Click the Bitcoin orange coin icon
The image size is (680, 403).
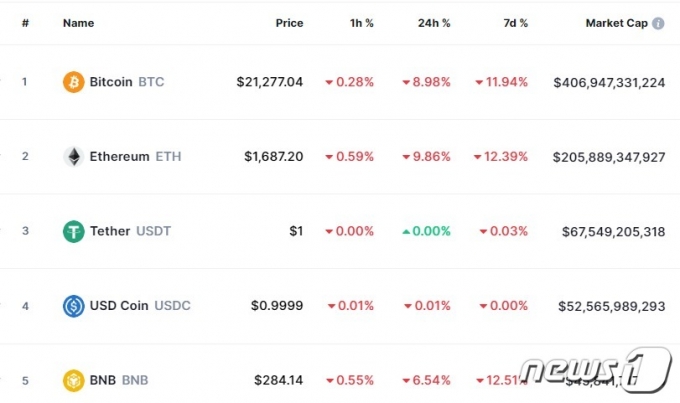point(74,82)
